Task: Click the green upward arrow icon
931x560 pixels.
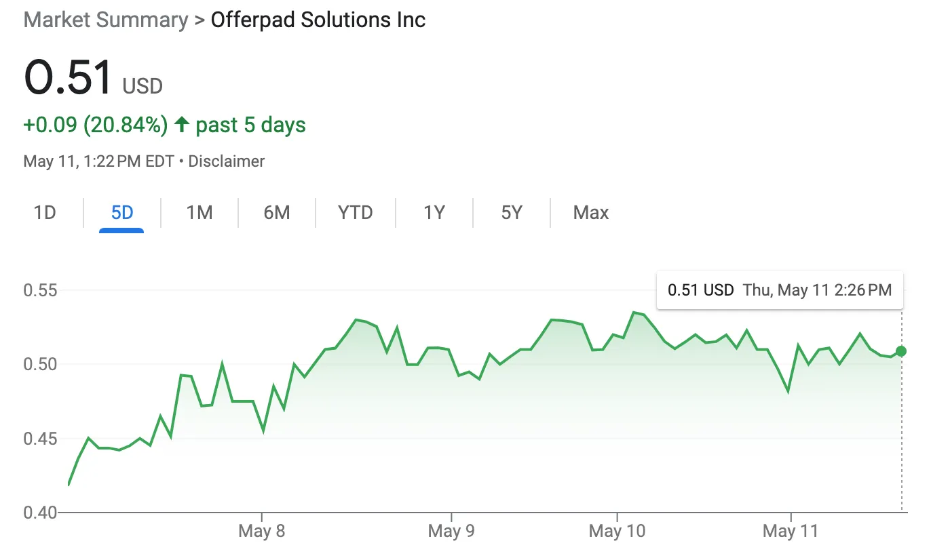Action: (181, 125)
